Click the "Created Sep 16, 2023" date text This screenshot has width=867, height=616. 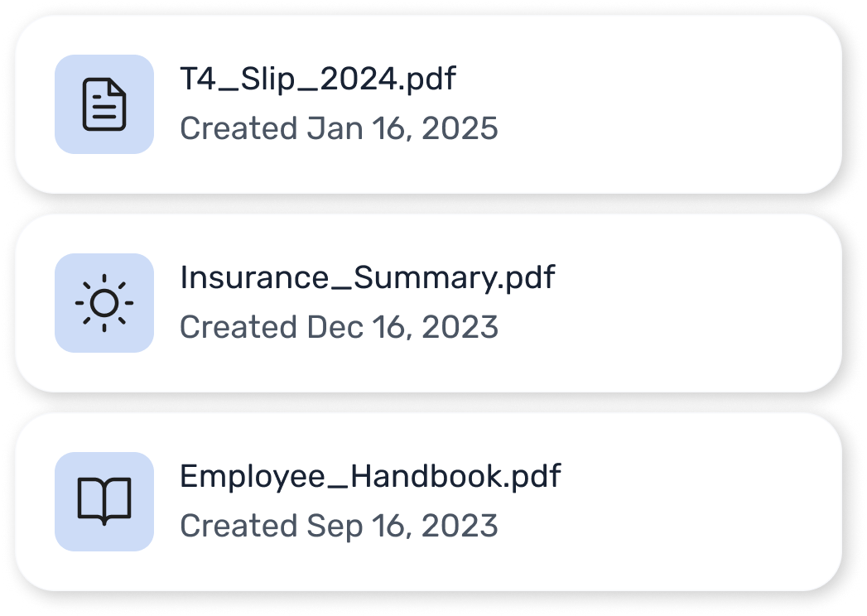(339, 527)
